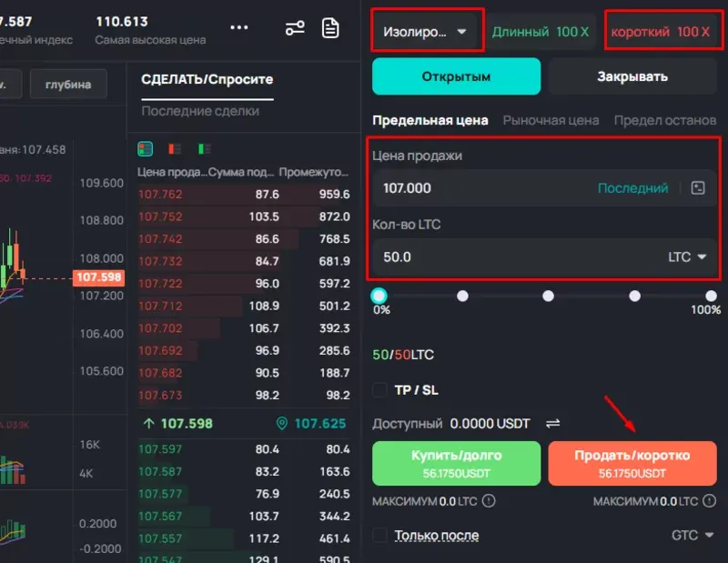
Task: Click the Цена продажи 107.000 field
Action: [544, 188]
